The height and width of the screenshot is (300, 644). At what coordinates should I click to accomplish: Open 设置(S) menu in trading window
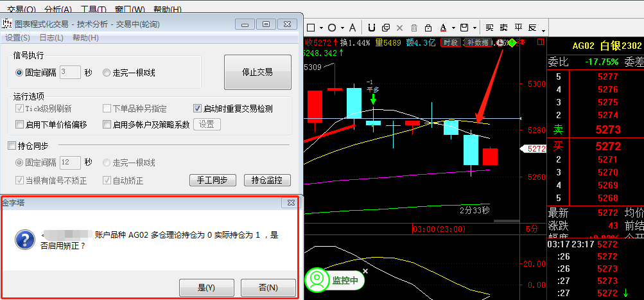[18, 38]
